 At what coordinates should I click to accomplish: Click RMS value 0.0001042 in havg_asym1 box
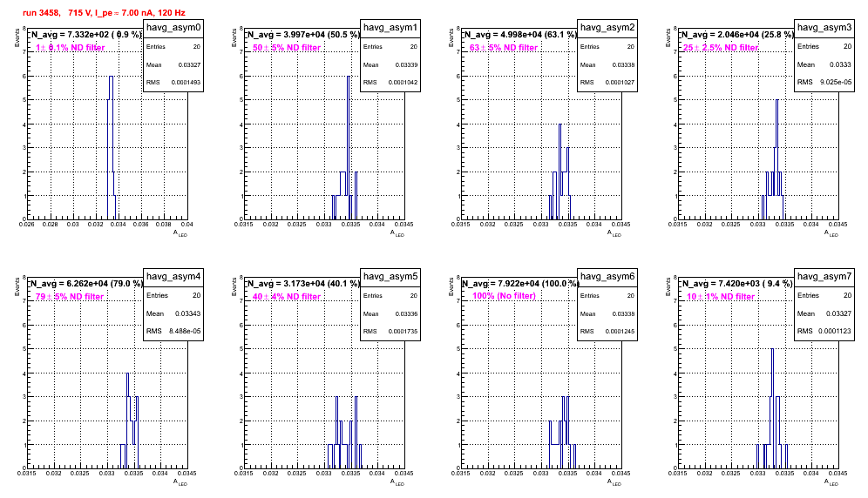pyautogui.click(x=403, y=83)
